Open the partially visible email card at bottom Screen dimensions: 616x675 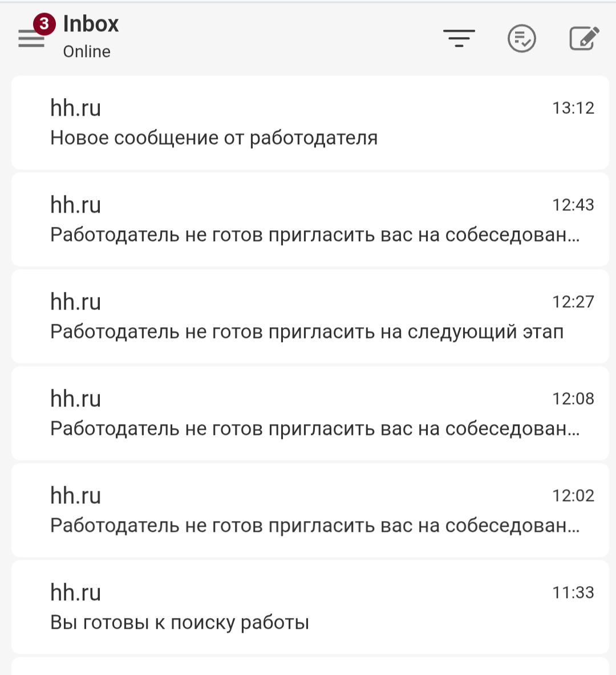310,667
